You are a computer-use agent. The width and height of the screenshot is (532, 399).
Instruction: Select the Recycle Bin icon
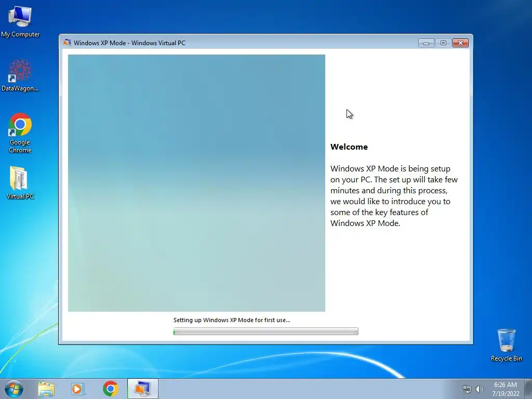(506, 345)
